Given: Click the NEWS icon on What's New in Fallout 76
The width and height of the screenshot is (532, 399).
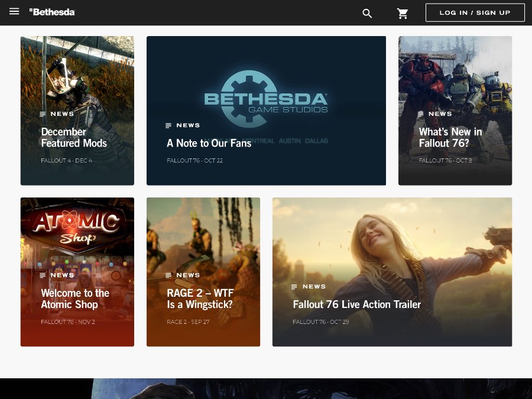Looking at the screenshot, I should pyautogui.click(x=420, y=113).
